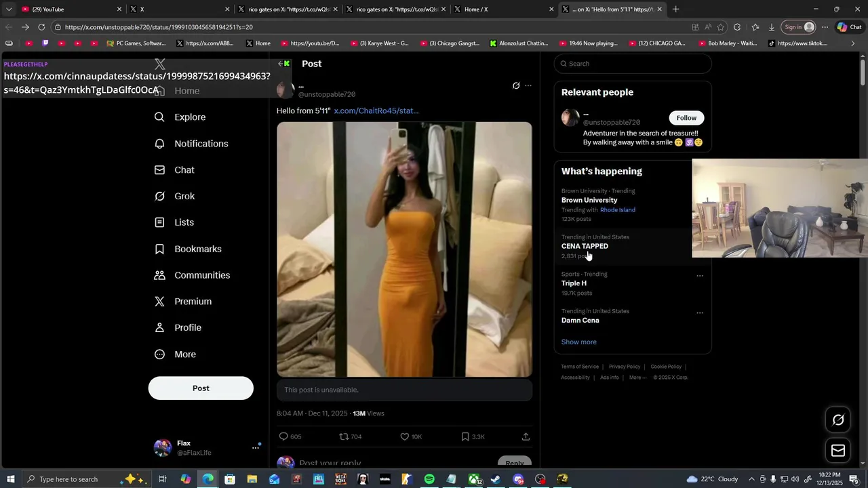Click the Grok icon on the post
Viewport: 868px width, 488px height.
pos(516,86)
